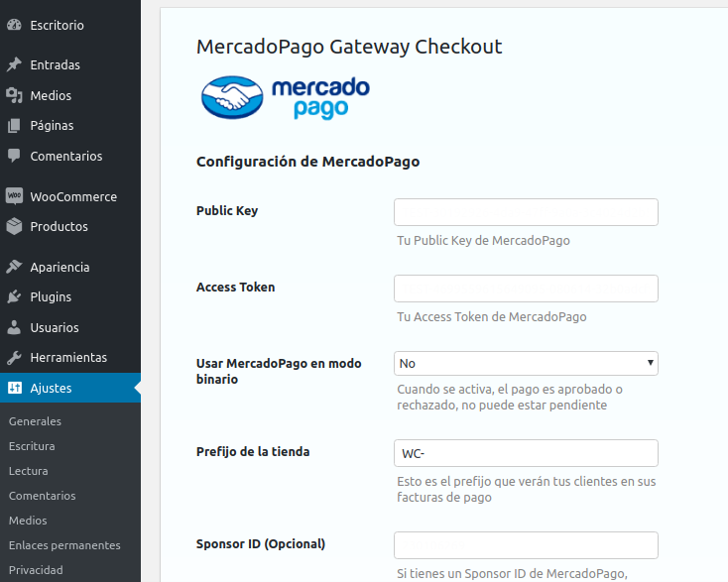This screenshot has height=582, width=728.
Task: Open the Páginas menu label
Action: (52, 126)
